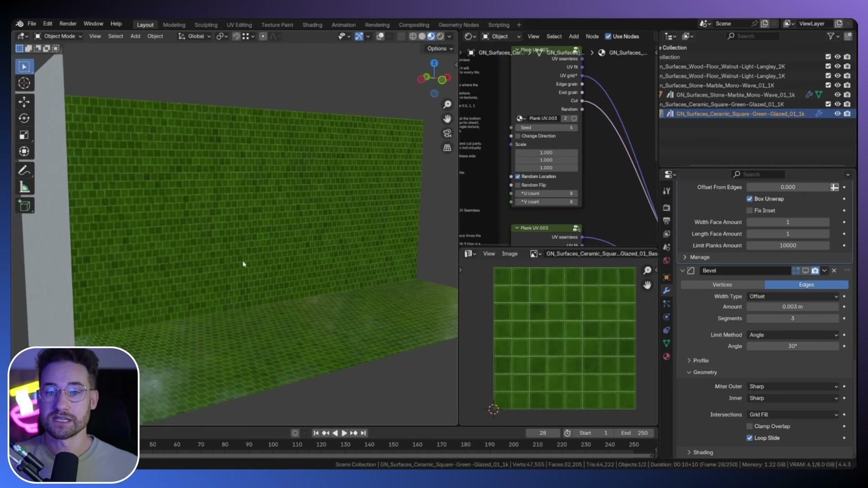Viewport: 868px width, 488px height.
Task: Toggle camera view in the 3D viewport
Action: point(447,133)
